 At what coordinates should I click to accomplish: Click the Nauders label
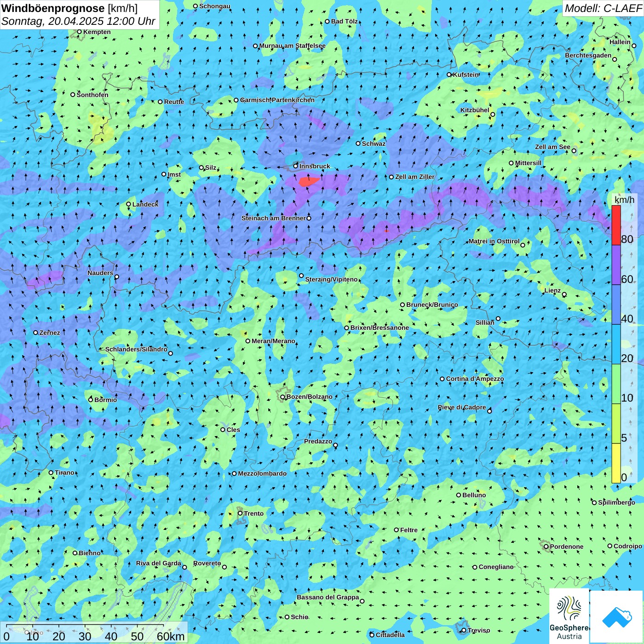(100, 273)
